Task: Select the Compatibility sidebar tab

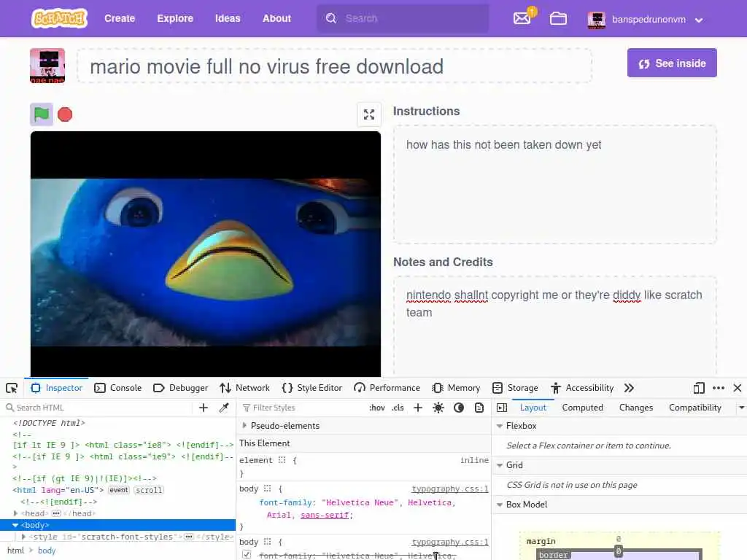Action: (695, 408)
